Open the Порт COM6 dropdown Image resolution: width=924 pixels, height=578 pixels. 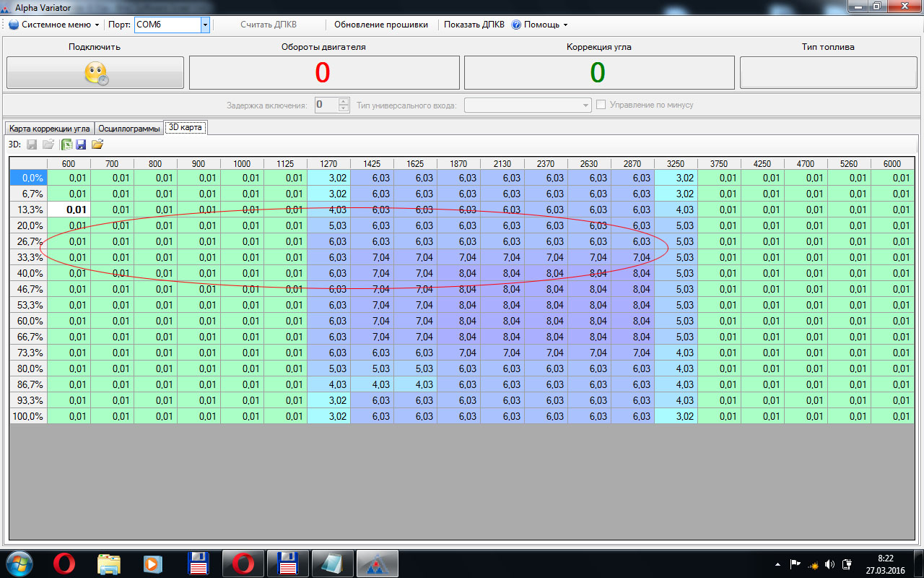point(205,25)
